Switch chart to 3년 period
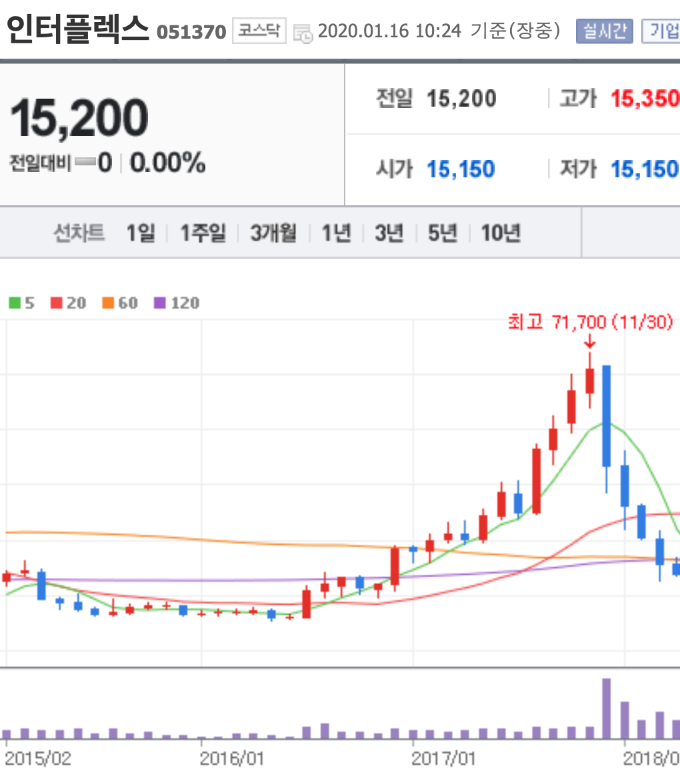The image size is (680, 784). tap(389, 233)
